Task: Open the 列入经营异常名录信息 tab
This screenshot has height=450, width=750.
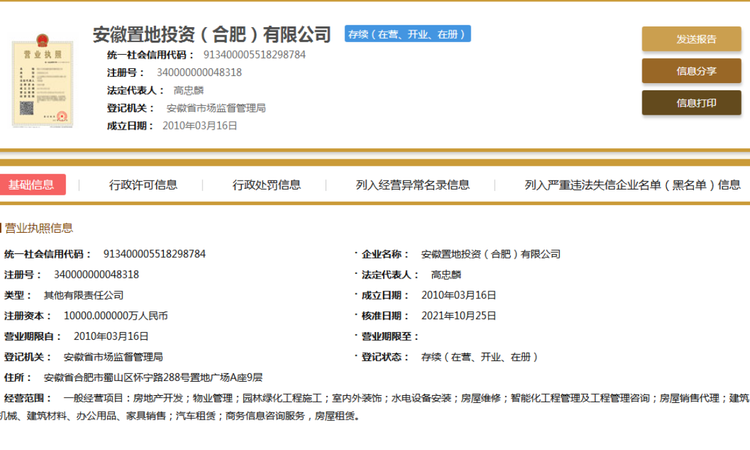Action: pyautogui.click(x=412, y=185)
